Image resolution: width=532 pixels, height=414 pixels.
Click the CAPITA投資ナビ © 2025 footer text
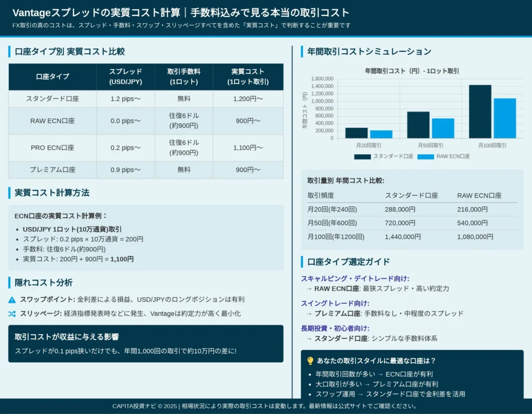tap(145, 406)
